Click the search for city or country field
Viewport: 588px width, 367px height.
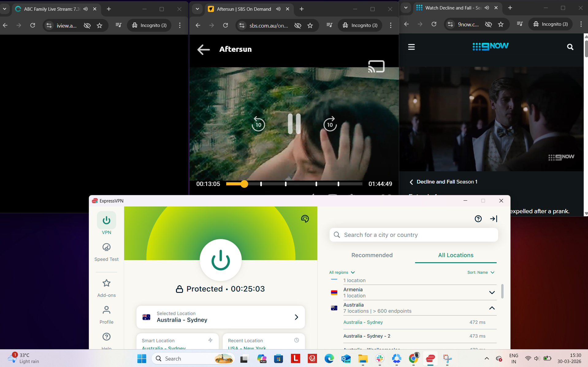click(x=414, y=235)
